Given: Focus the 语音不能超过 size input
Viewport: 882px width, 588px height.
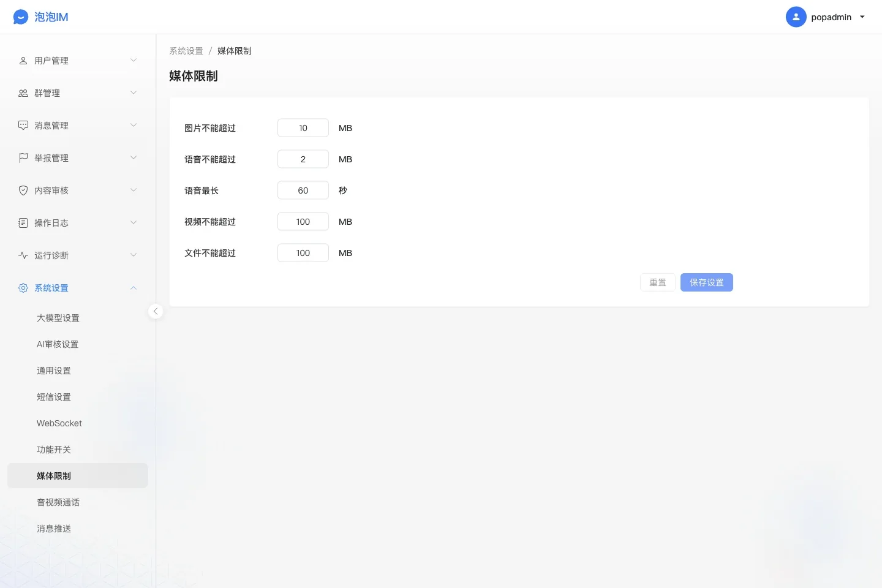Looking at the screenshot, I should coord(303,159).
